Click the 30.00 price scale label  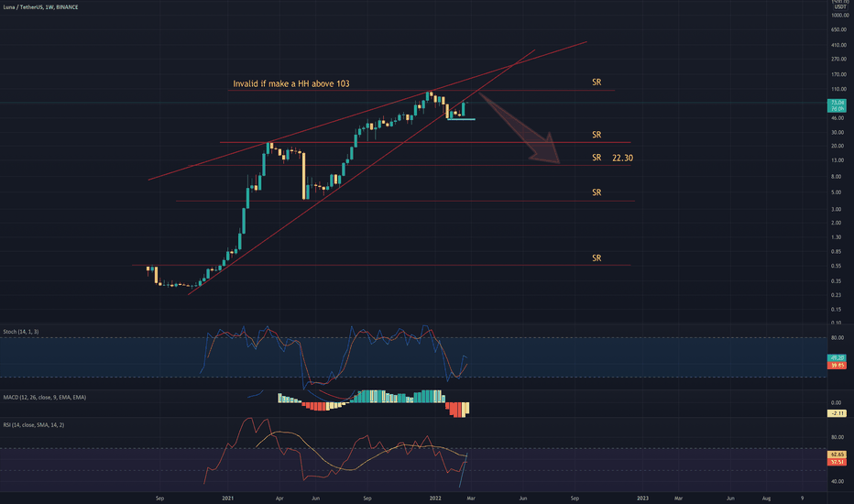tap(838, 132)
